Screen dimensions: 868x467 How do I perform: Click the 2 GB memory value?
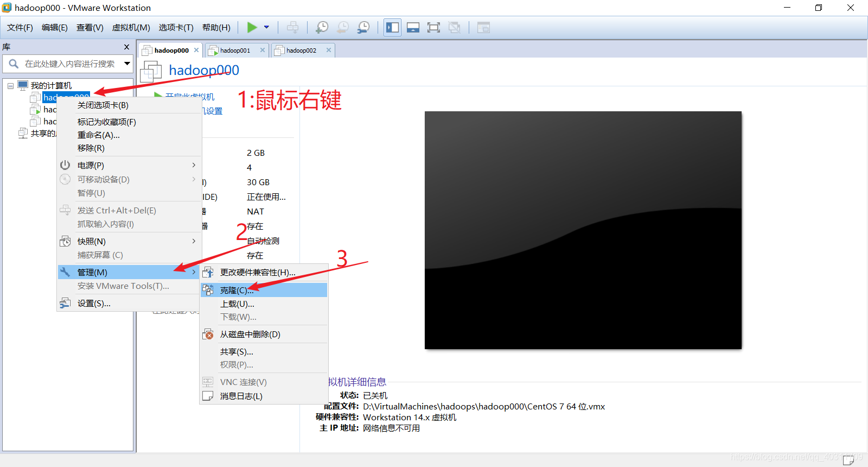(256, 153)
